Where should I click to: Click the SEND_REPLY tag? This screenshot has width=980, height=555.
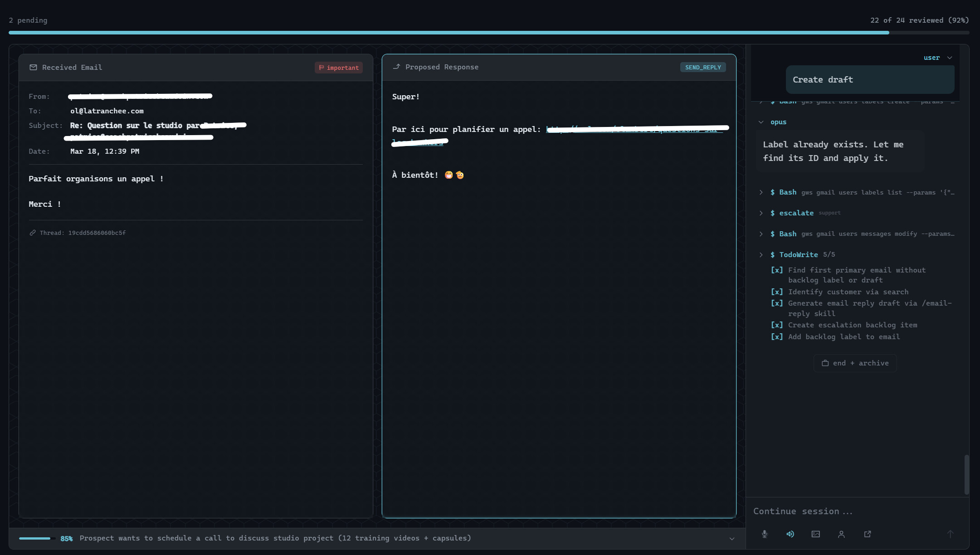tap(702, 68)
